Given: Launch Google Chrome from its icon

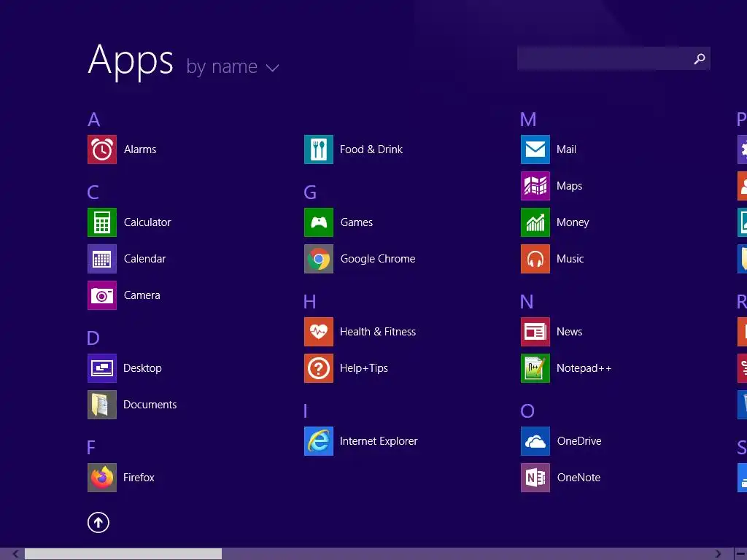Looking at the screenshot, I should pos(319,259).
